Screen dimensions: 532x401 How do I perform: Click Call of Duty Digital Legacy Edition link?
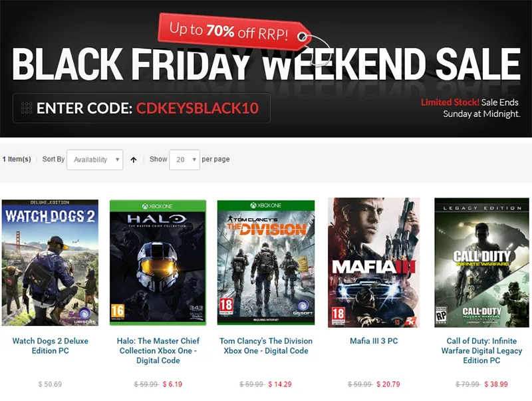[x=481, y=350]
